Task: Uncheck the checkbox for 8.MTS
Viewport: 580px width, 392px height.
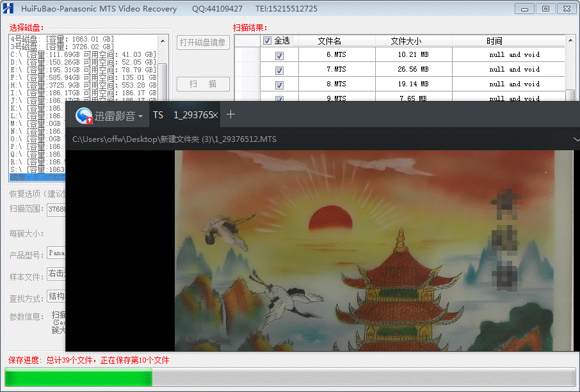Action: [279, 85]
